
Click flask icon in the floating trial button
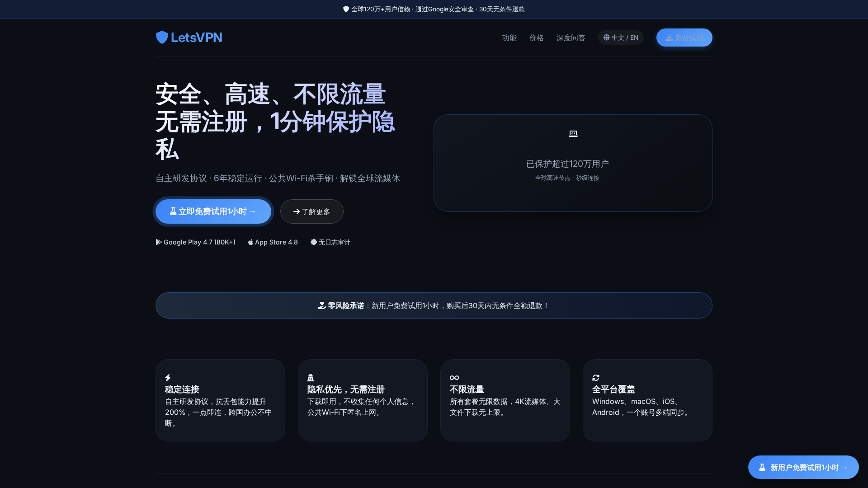(x=762, y=467)
